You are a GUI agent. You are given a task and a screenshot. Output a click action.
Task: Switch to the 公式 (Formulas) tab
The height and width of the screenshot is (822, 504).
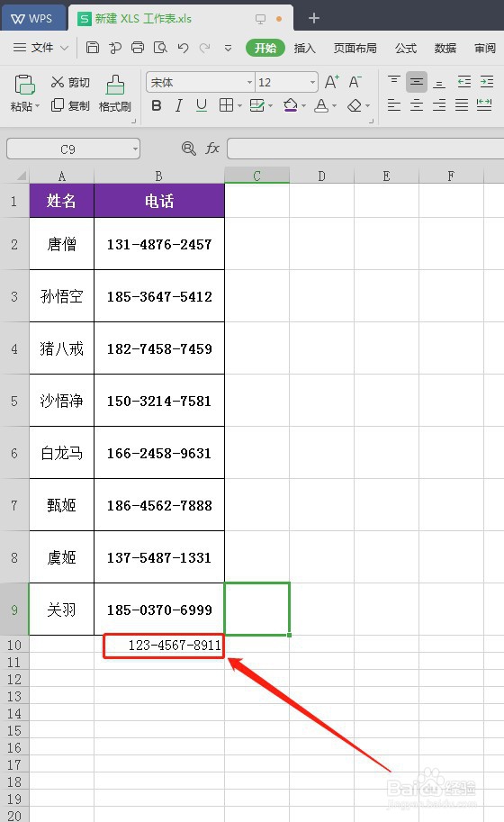click(406, 49)
